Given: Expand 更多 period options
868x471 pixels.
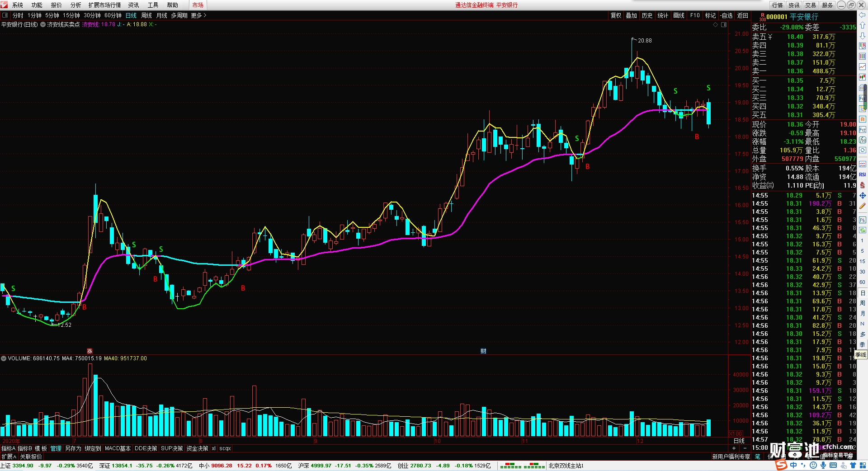Looking at the screenshot, I should click(198, 15).
